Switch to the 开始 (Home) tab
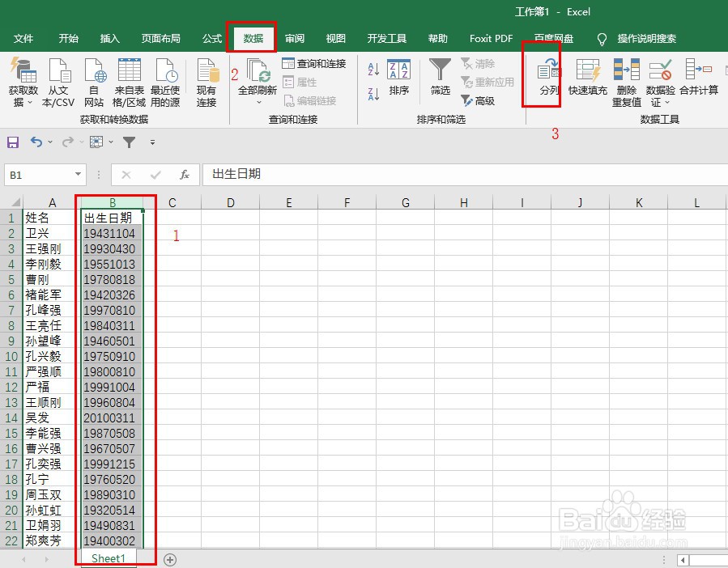 coord(68,39)
